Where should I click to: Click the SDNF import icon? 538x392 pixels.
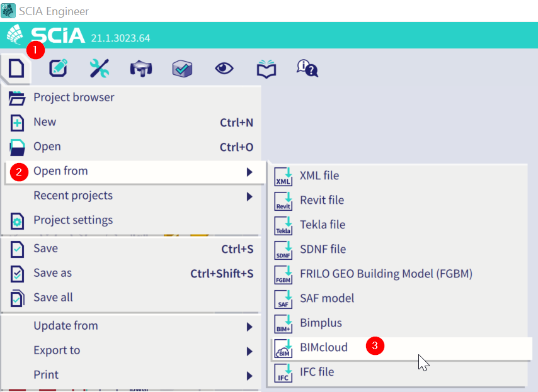pyautogui.click(x=283, y=250)
